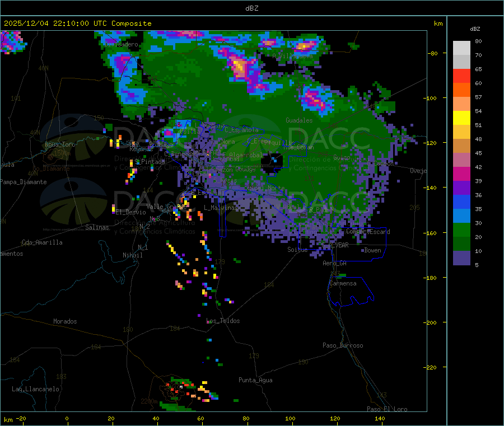504x426 pixels.
Task: Select the x-axis tick label 140
Action: pos(380,418)
